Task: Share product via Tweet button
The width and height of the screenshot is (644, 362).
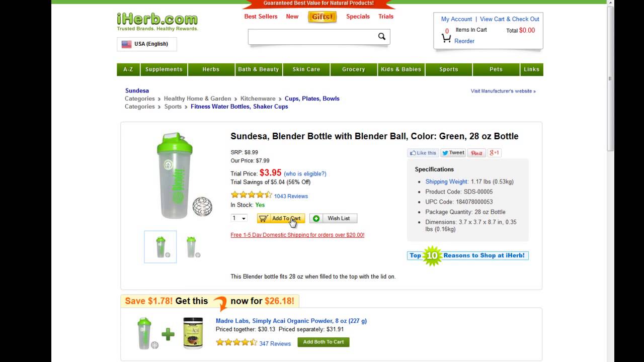Action: pos(453,153)
